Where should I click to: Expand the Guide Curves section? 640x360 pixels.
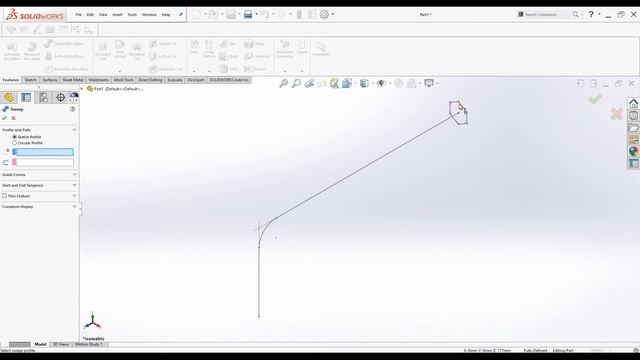(x=74, y=175)
